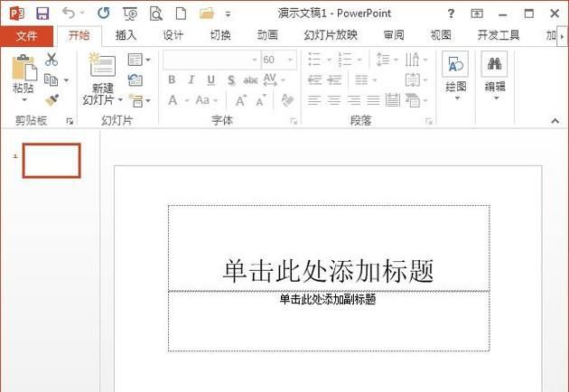Switch to the 切换 tab
Viewport: 569px width, 392px height.
220,35
